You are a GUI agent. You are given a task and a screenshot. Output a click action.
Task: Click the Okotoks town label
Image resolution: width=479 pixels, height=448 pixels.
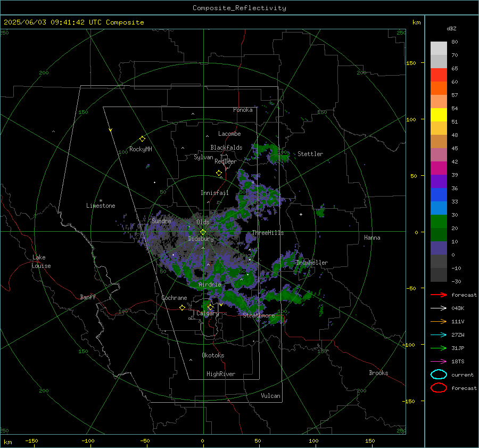click(x=213, y=355)
